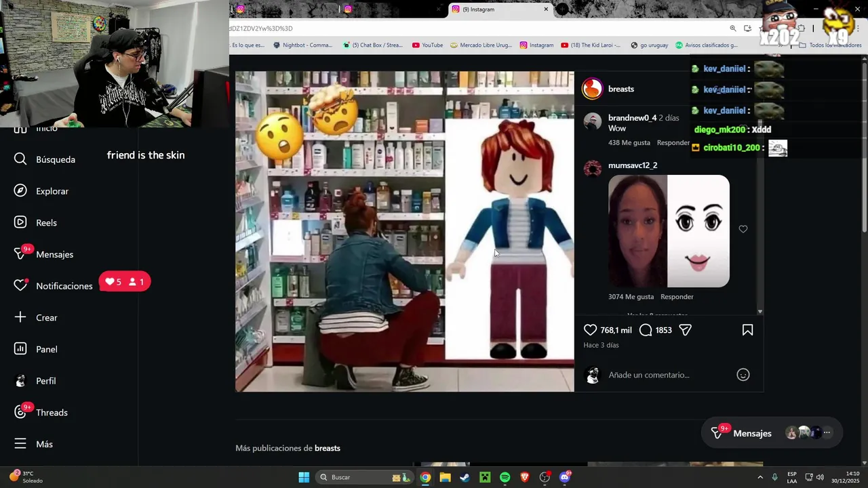Screen dimensions: 868x488
Task: Click Crear plus icon
Action: click(21, 317)
